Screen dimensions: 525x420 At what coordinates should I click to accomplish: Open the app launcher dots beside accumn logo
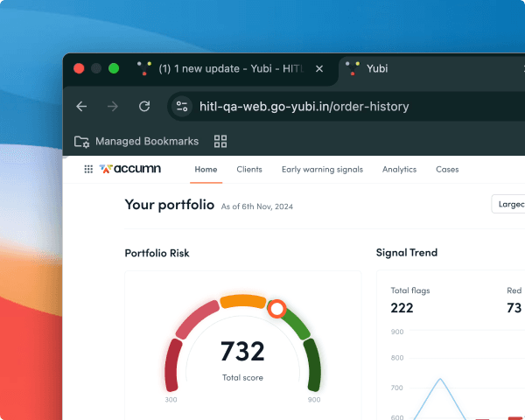tap(88, 169)
